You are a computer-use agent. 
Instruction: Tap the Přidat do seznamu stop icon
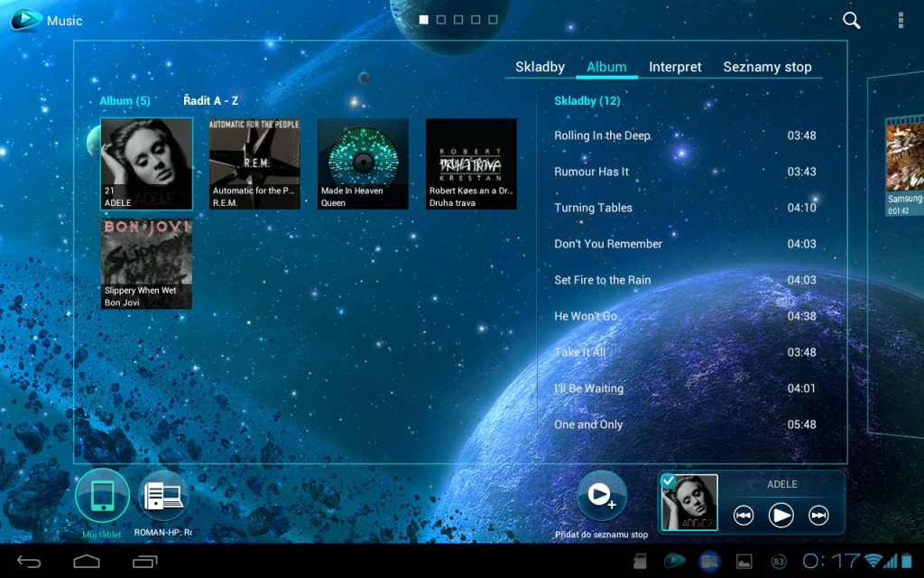pos(601,496)
